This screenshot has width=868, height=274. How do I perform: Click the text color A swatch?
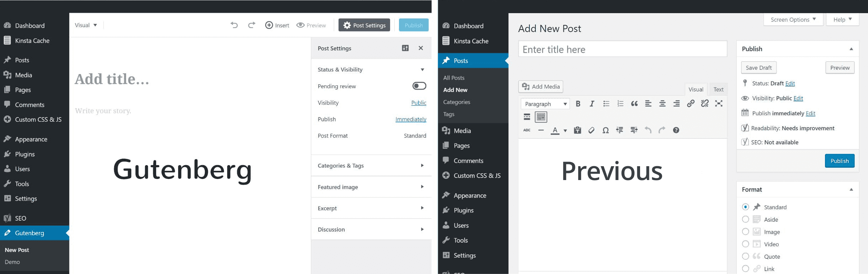click(x=555, y=131)
